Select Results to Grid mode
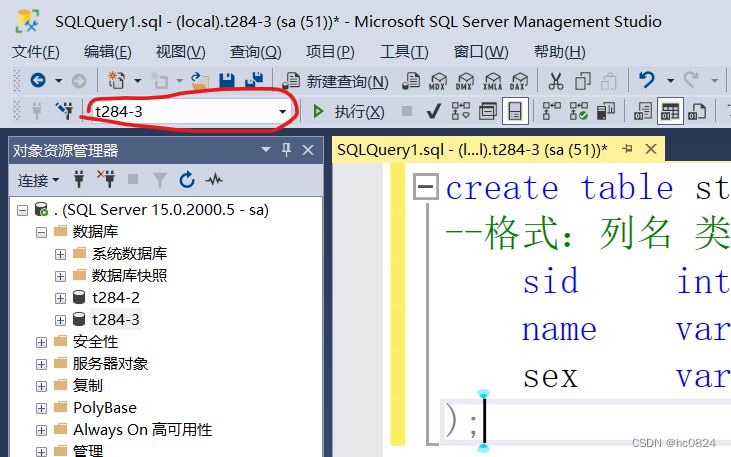The width and height of the screenshot is (731, 457). click(670, 111)
